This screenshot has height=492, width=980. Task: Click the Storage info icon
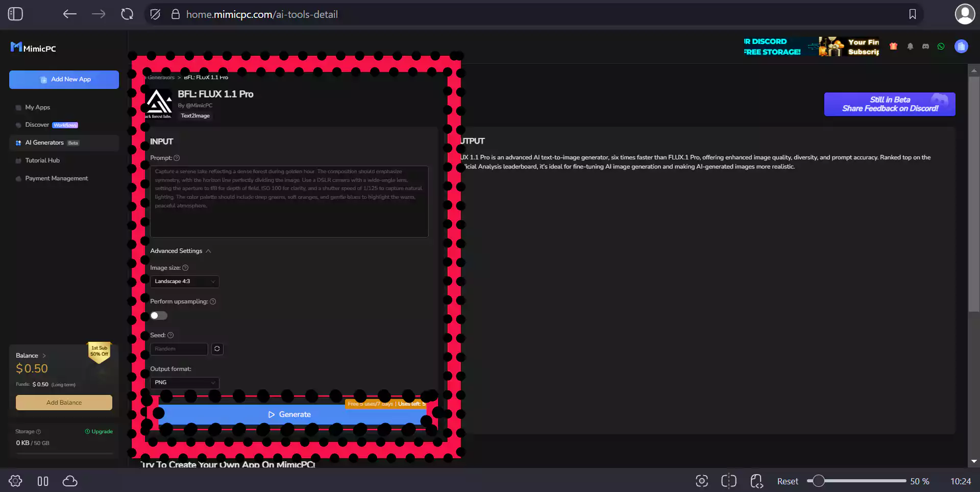pos(38,432)
